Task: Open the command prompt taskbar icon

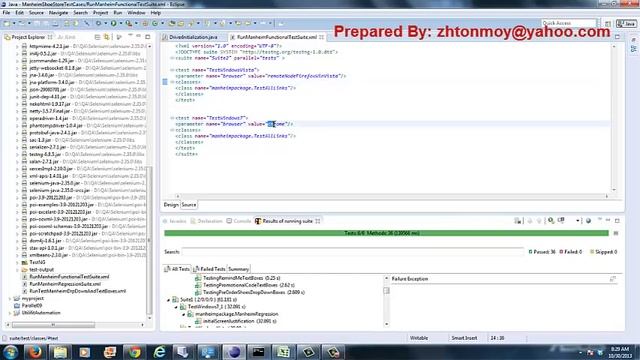Action: [x=258, y=352]
